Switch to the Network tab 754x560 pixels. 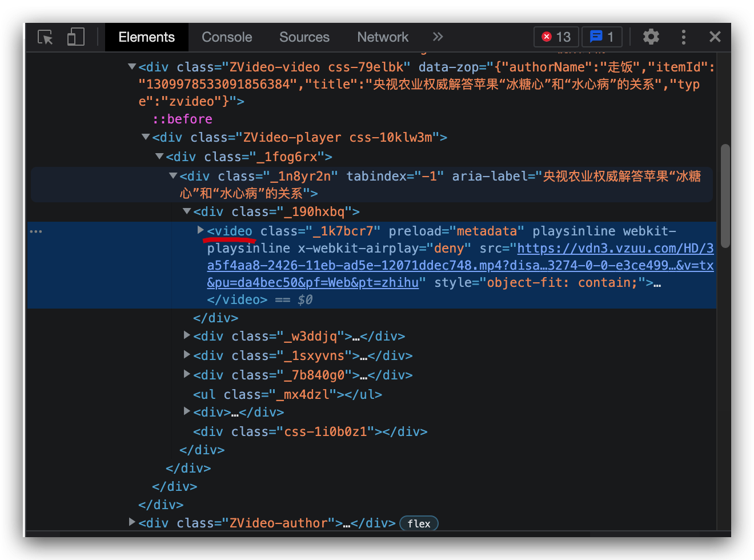pos(383,37)
